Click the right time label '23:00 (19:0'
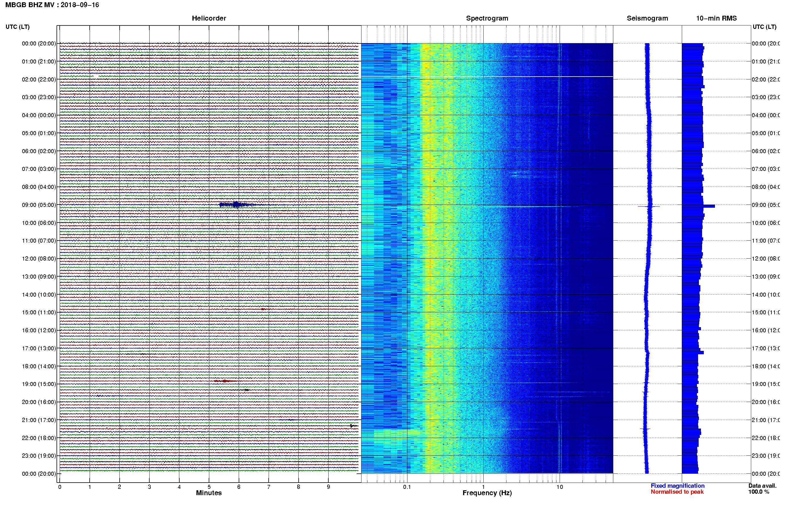The height and width of the screenshot is (508, 812). 766,456
